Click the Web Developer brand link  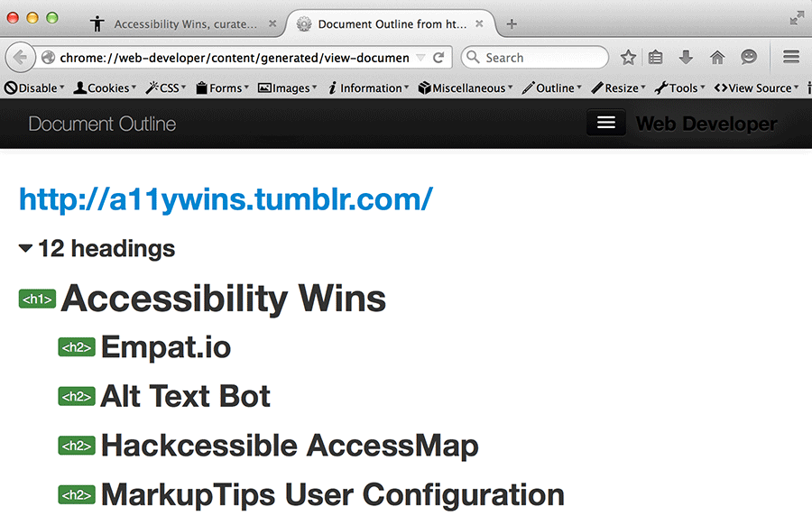tap(706, 124)
